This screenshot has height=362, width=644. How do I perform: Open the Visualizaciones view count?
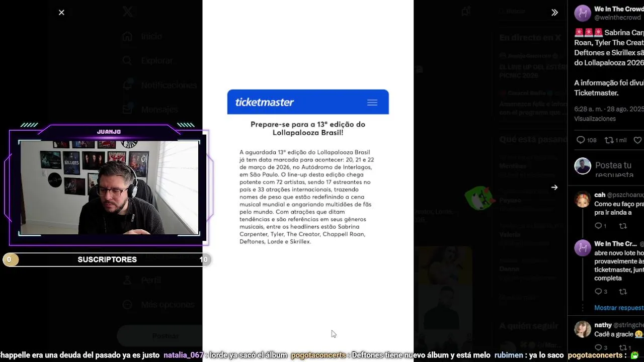pyautogui.click(x=595, y=119)
